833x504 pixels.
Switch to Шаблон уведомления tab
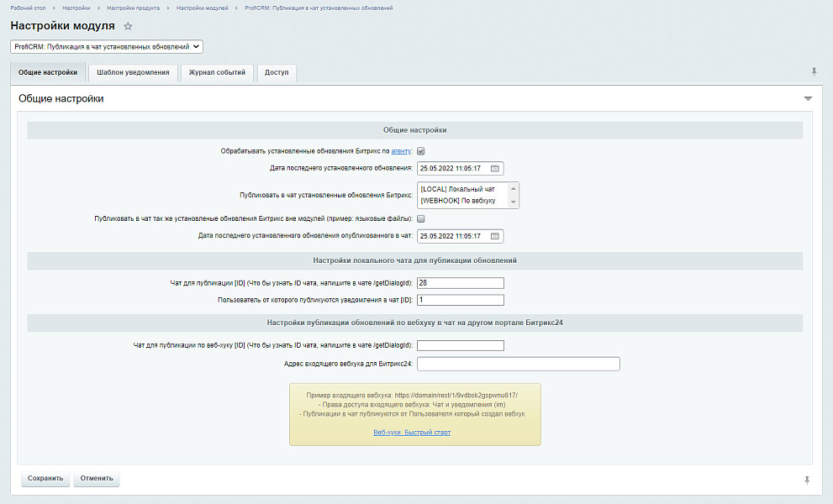pyautogui.click(x=133, y=73)
